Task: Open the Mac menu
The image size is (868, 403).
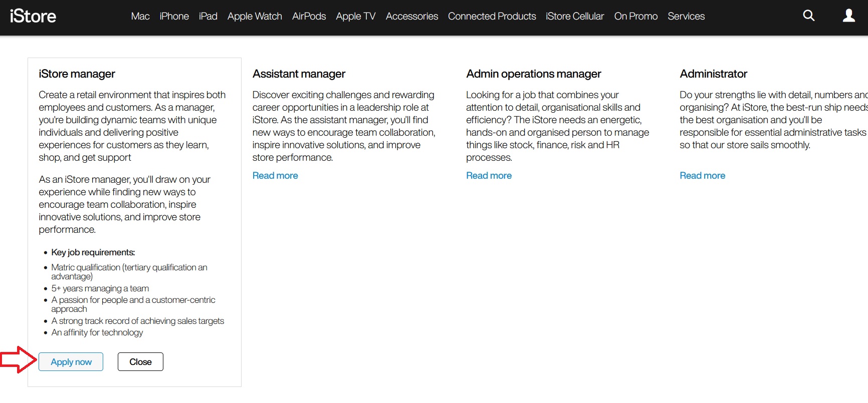Action: pos(140,16)
